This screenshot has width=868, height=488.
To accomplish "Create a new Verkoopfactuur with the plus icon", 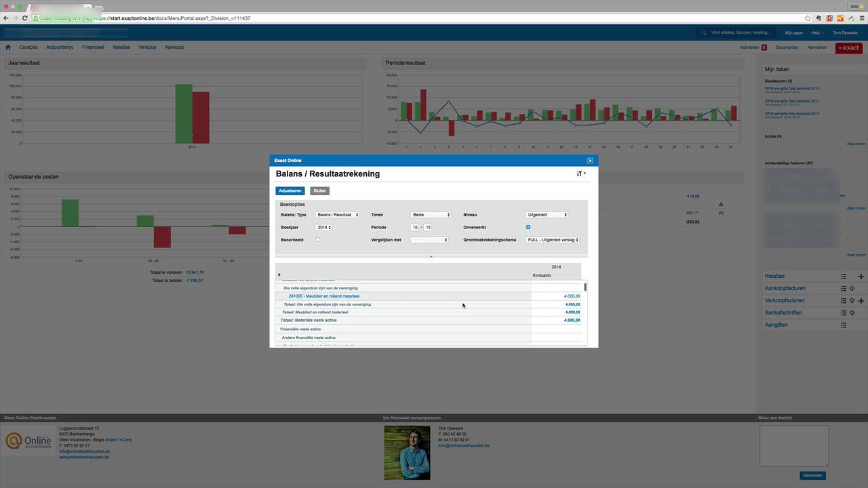I will [x=861, y=301].
